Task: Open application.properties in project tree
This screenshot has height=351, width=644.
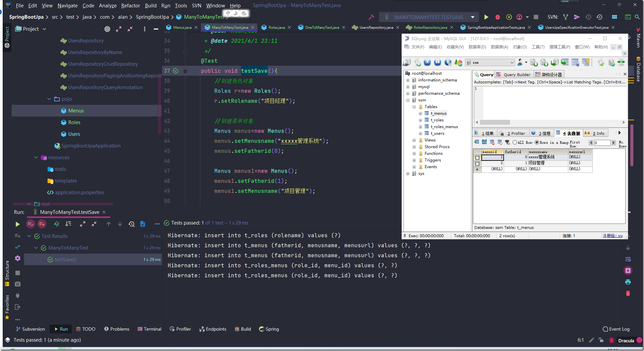Action: pyautogui.click(x=79, y=193)
